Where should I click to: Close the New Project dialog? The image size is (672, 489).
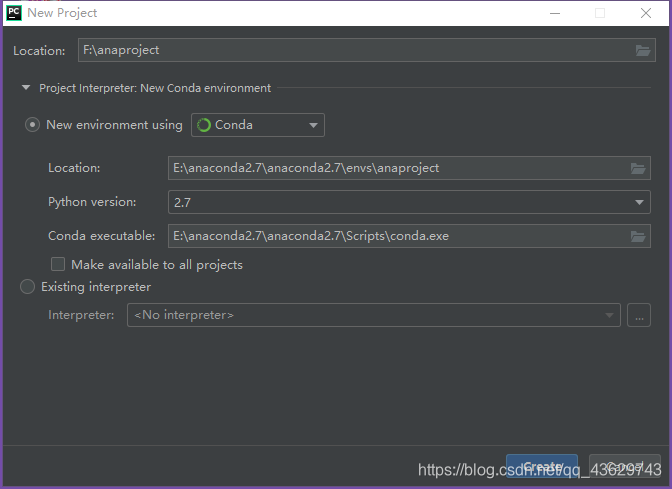point(646,13)
